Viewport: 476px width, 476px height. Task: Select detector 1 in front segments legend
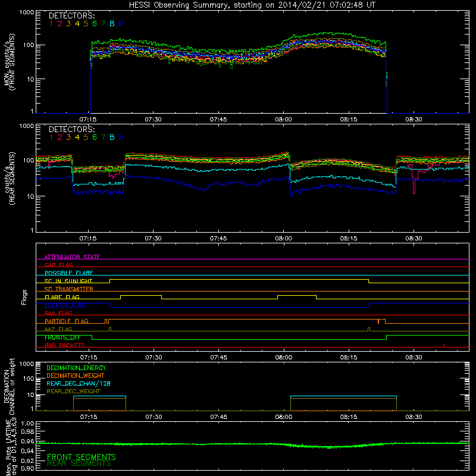[51, 24]
